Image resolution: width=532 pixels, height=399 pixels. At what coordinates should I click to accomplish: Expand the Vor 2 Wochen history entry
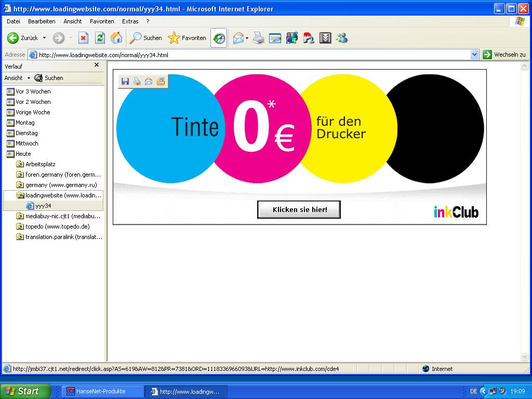(29, 102)
